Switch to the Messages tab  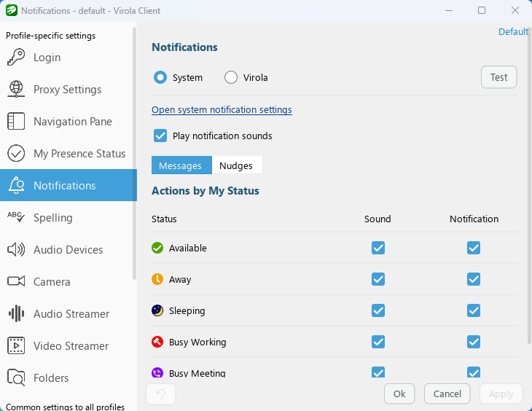tap(181, 165)
